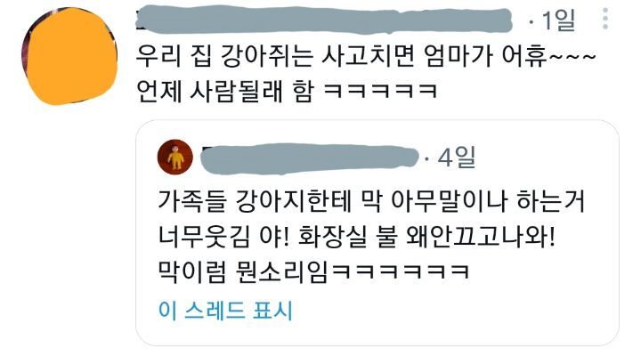Open the quoted tweet card's empty bottom area

(x=377, y=334)
